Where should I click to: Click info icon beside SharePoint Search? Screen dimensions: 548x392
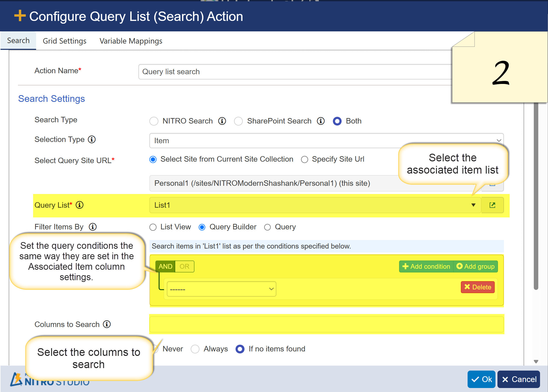coord(321,121)
